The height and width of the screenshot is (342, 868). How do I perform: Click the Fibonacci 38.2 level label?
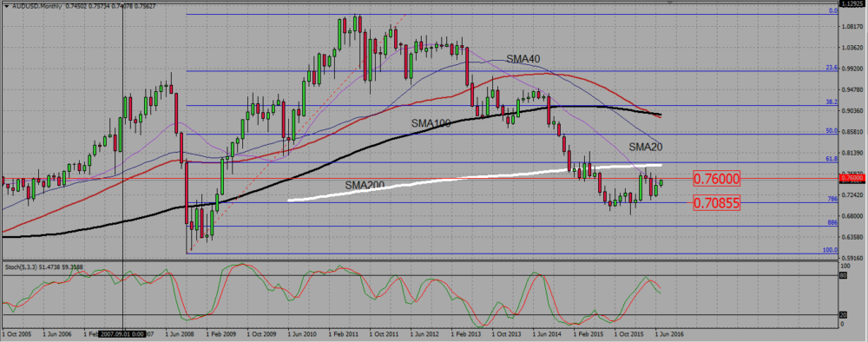[x=831, y=102]
